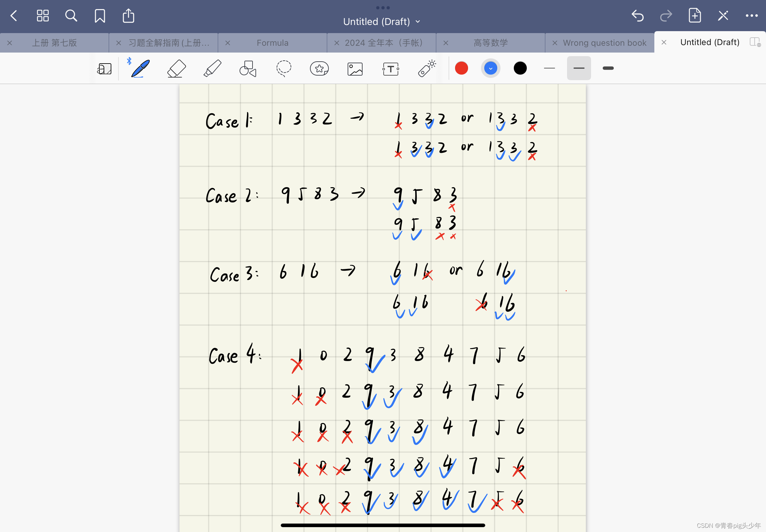Select the Highlighter tool
The height and width of the screenshot is (532, 766).
click(x=211, y=68)
